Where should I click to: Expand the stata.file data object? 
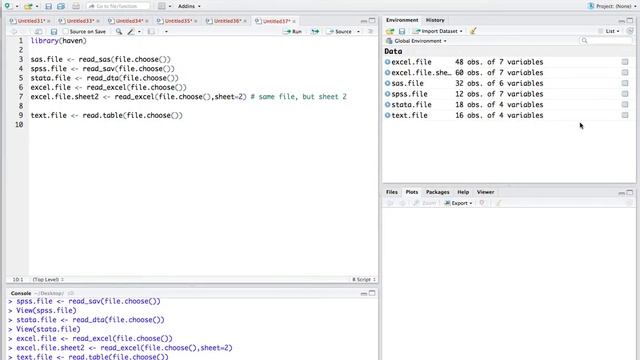387,104
